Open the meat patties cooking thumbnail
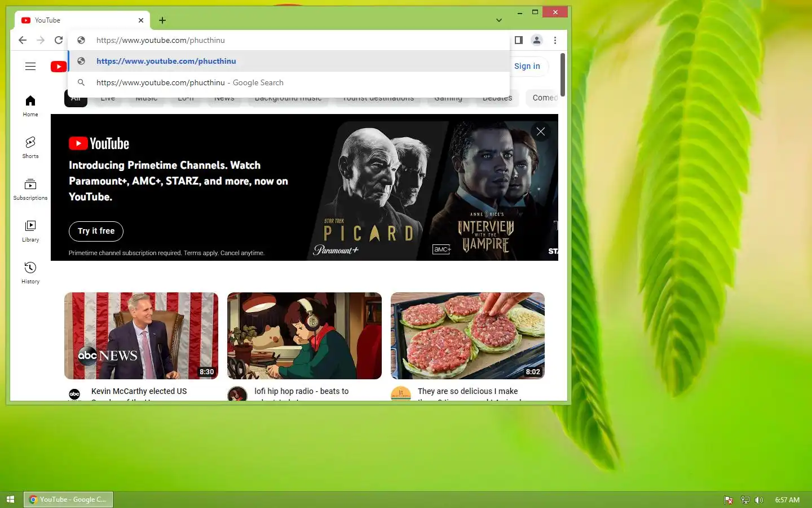The image size is (812, 508). [x=467, y=336]
